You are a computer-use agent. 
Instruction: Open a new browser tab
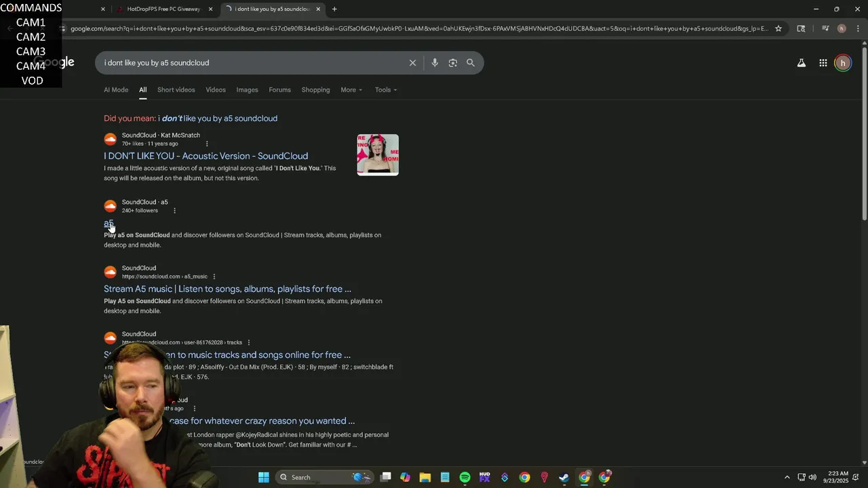334,9
